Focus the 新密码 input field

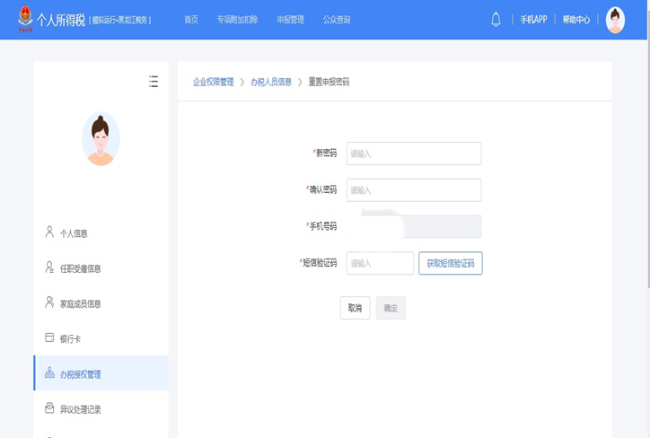point(413,153)
